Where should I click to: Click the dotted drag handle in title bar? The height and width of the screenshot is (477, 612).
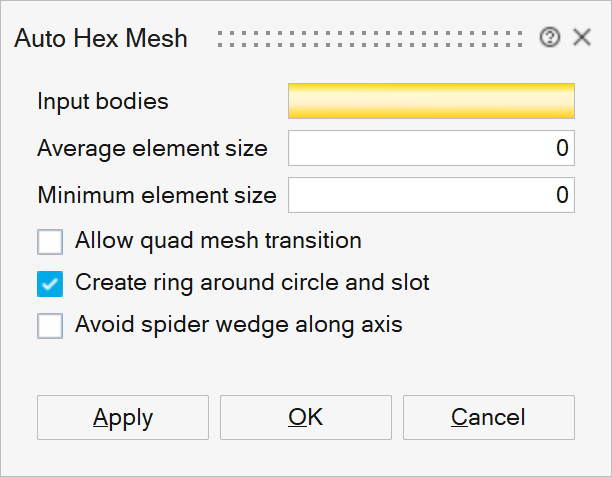[x=370, y=39]
